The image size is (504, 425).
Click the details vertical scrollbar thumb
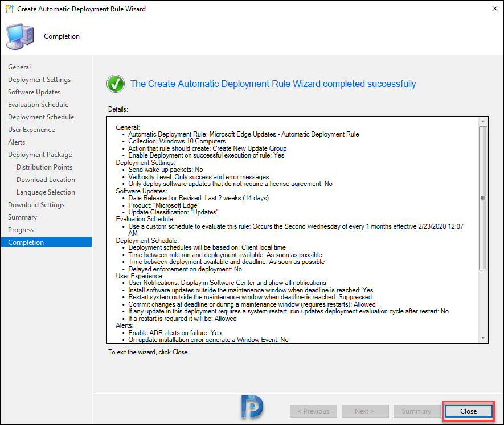tap(483, 198)
